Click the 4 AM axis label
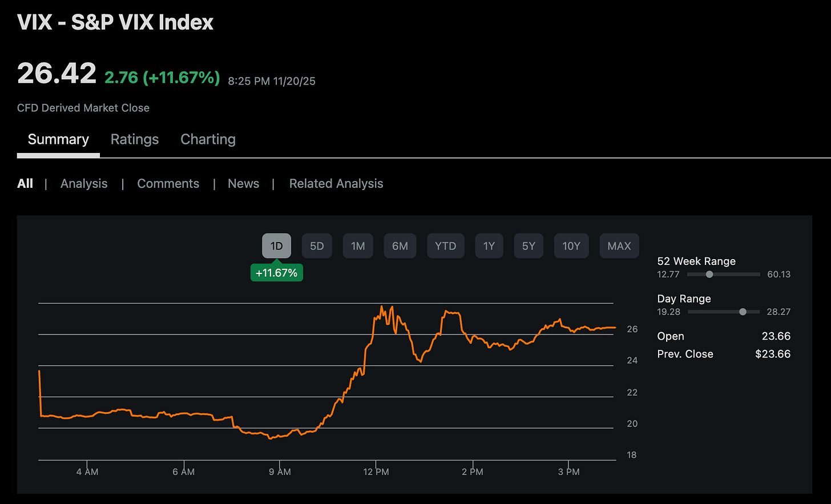831x504 pixels. [87, 472]
